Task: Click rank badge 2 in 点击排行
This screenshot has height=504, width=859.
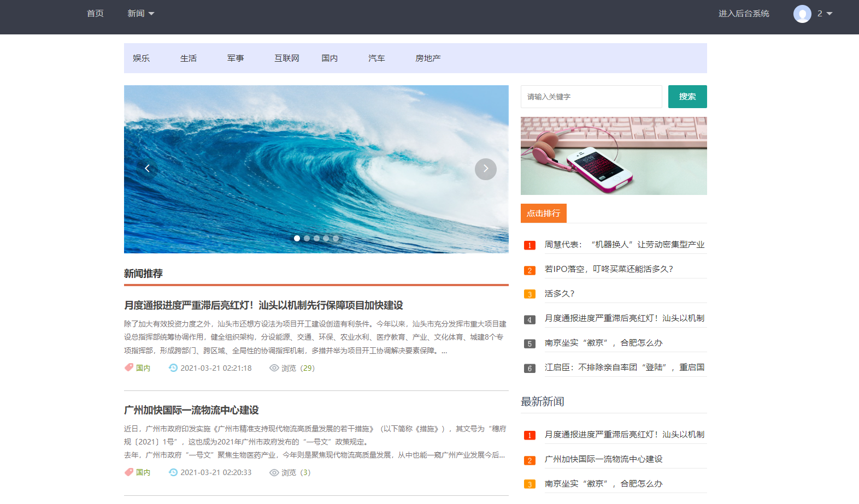Action: [529, 270]
